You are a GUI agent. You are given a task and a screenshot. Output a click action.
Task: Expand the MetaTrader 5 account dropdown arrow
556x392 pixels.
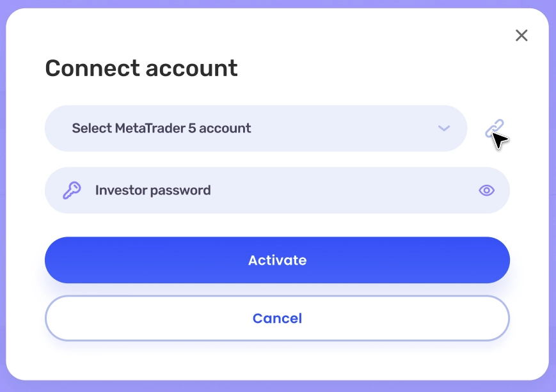point(444,129)
